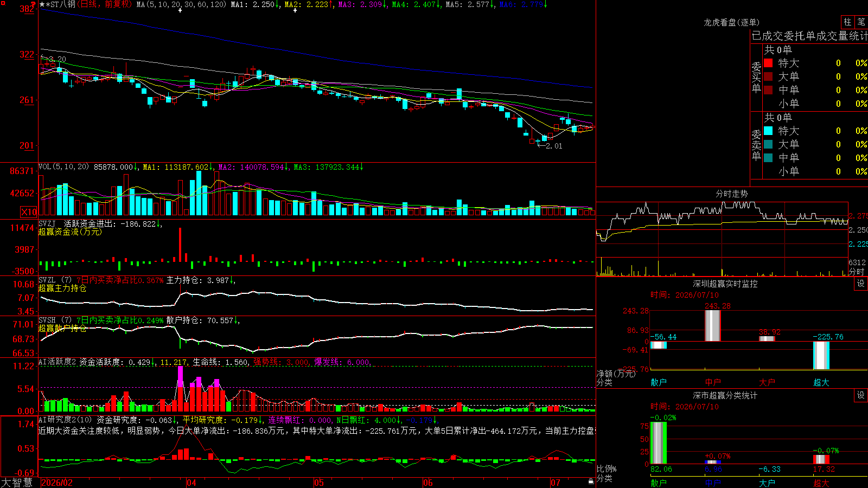Click the dark red 中单 buy order swatch
The width and height of the screenshot is (868, 488).
768,90
